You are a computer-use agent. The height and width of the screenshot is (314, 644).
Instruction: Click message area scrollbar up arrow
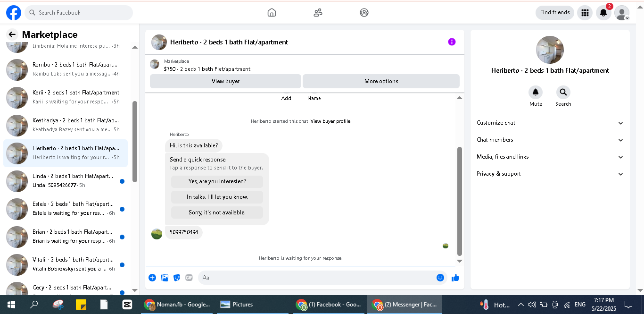[460, 98]
